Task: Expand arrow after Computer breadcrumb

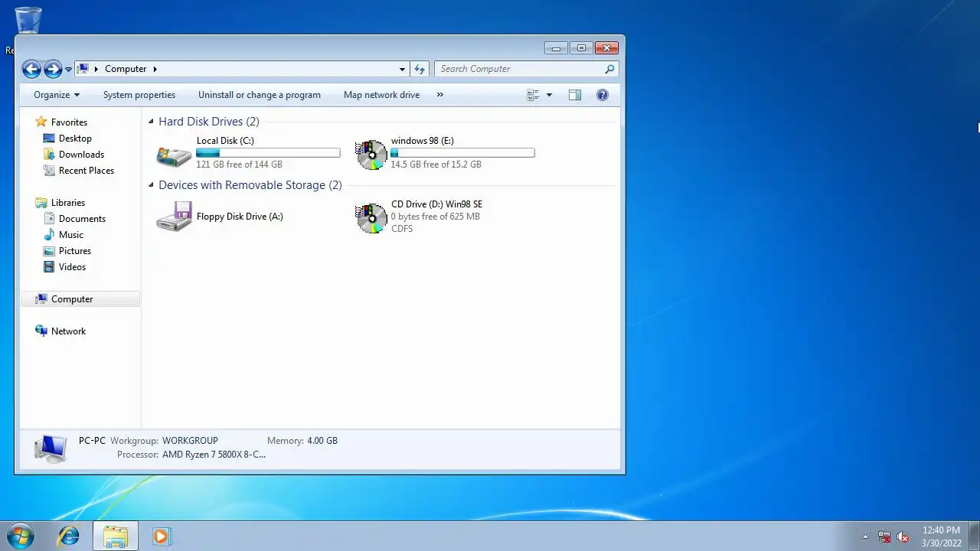Action: (x=155, y=69)
